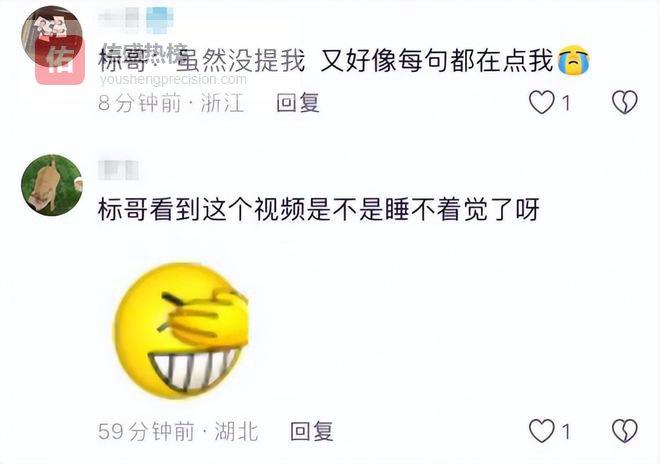Tap the blurred username of the first commenter

pos(136,20)
